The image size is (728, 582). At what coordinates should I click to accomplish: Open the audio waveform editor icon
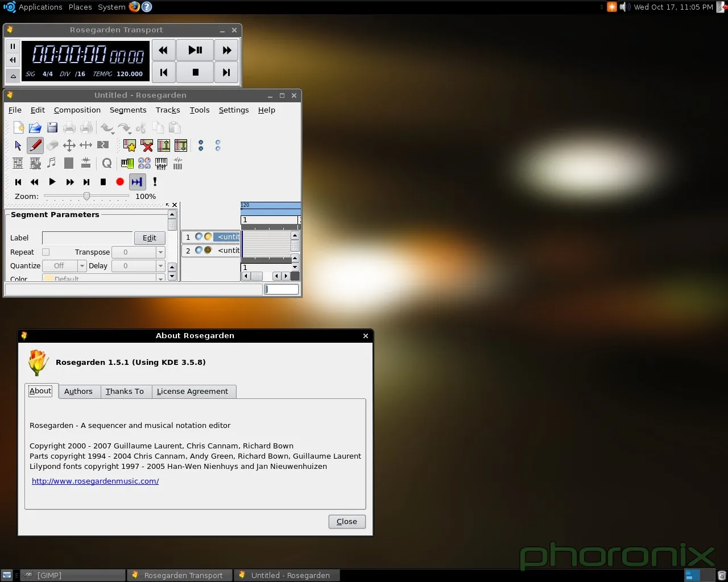(86, 164)
